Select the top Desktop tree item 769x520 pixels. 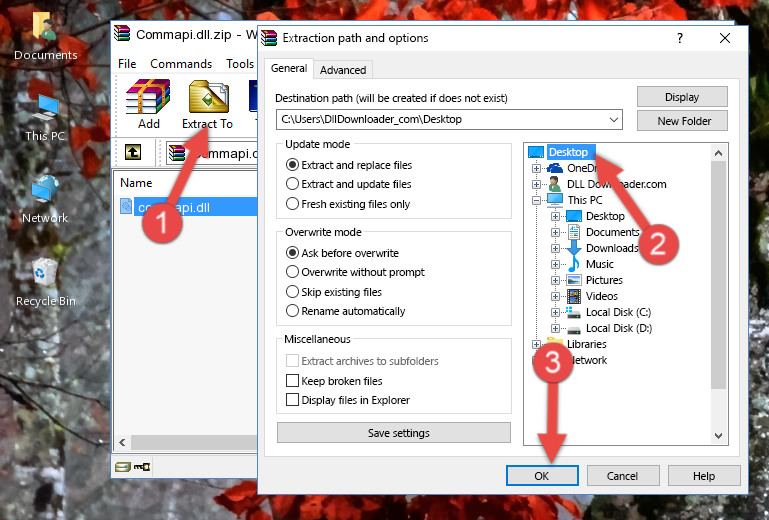[568, 152]
